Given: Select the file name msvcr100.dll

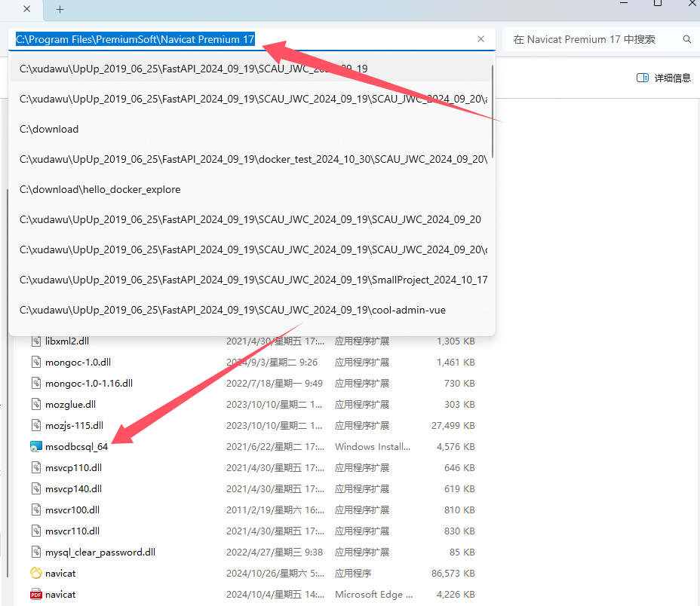Looking at the screenshot, I should click(72, 510).
